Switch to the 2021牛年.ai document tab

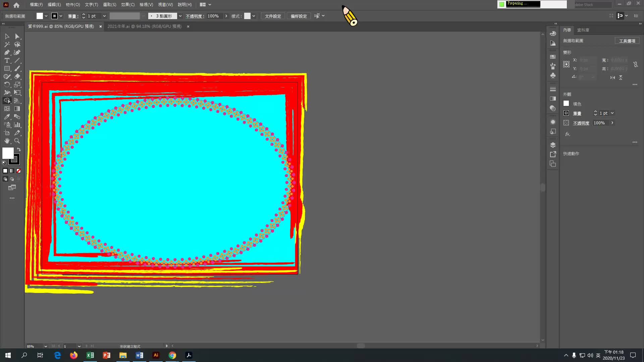[x=144, y=26]
